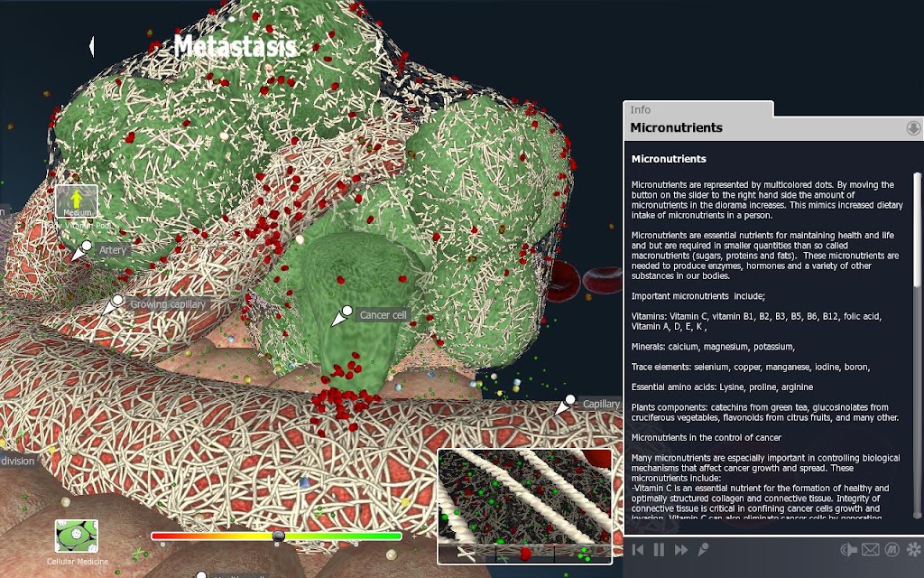Click the Cellular Medicine caption text
The image size is (924, 578).
[78, 562]
